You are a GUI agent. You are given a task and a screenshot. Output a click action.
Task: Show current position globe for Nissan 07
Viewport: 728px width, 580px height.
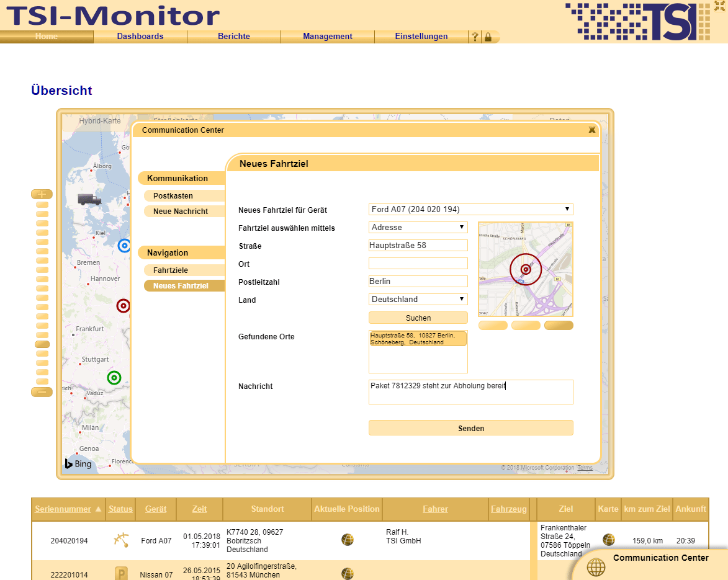tap(348, 574)
